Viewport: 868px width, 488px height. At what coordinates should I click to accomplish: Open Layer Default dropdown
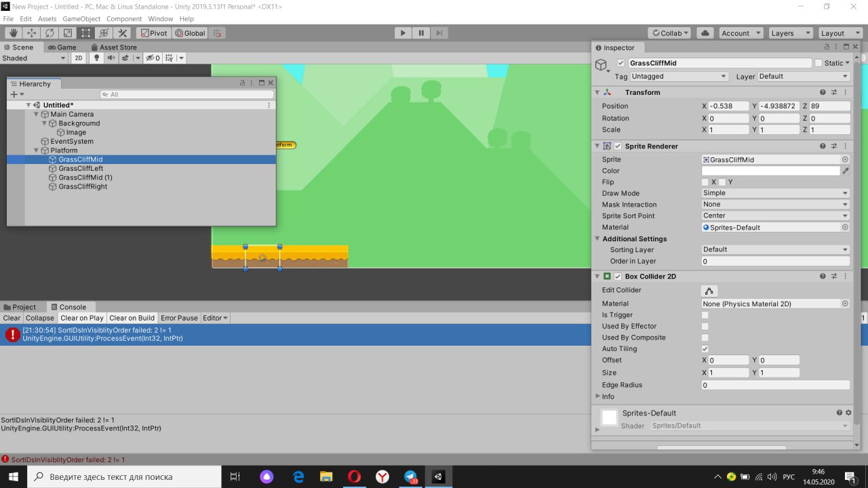pyautogui.click(x=804, y=77)
